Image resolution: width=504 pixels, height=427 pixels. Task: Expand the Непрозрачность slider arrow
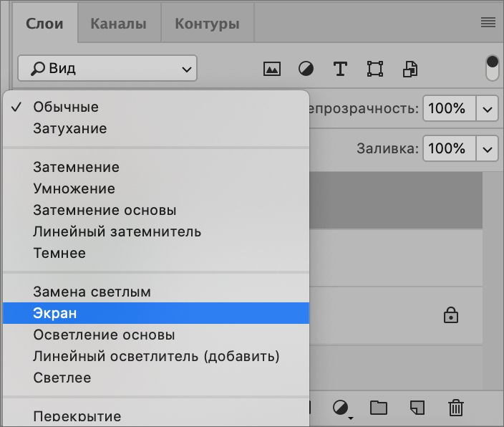point(488,108)
